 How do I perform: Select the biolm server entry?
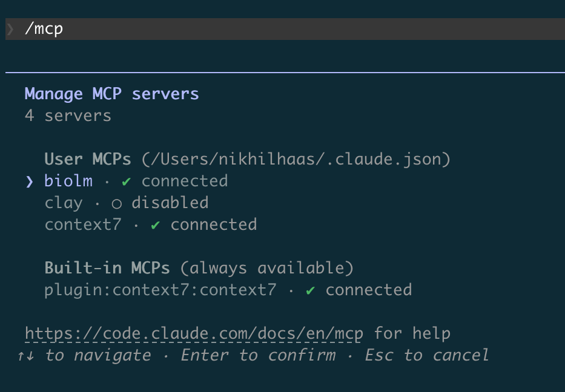point(68,181)
